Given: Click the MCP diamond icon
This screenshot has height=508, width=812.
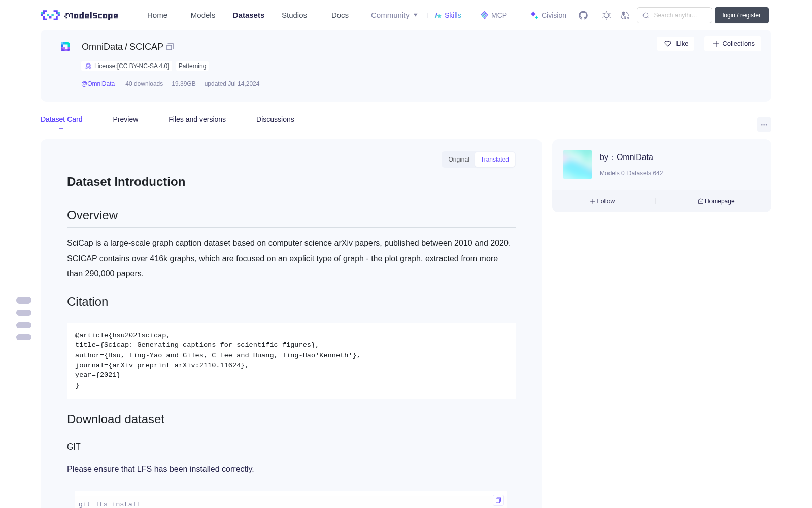Looking at the screenshot, I should pyautogui.click(x=484, y=15).
